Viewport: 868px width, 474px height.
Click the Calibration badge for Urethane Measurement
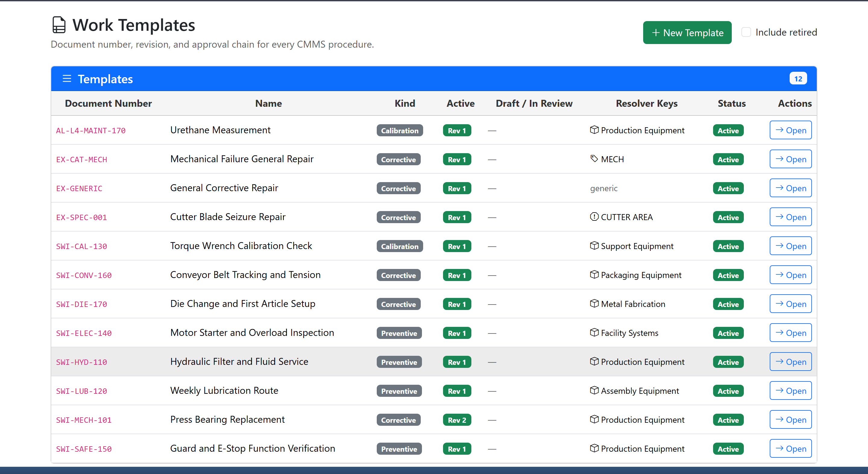pyautogui.click(x=400, y=131)
